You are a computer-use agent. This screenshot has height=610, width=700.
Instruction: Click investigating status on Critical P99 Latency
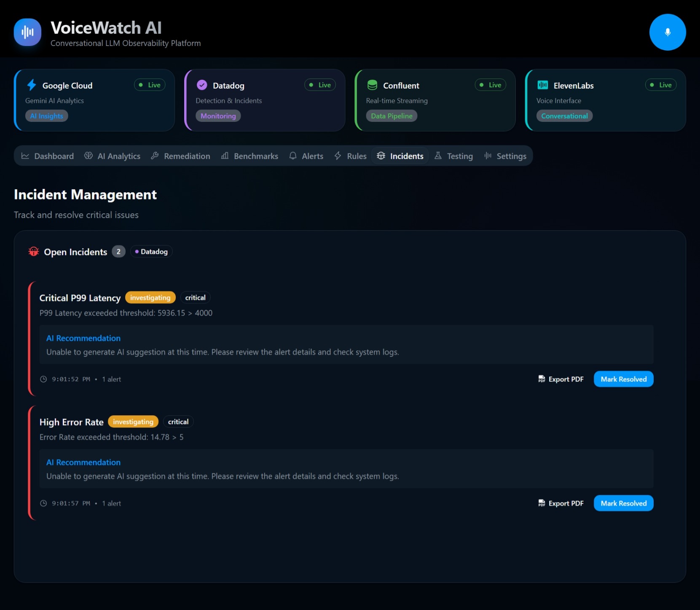click(x=150, y=298)
